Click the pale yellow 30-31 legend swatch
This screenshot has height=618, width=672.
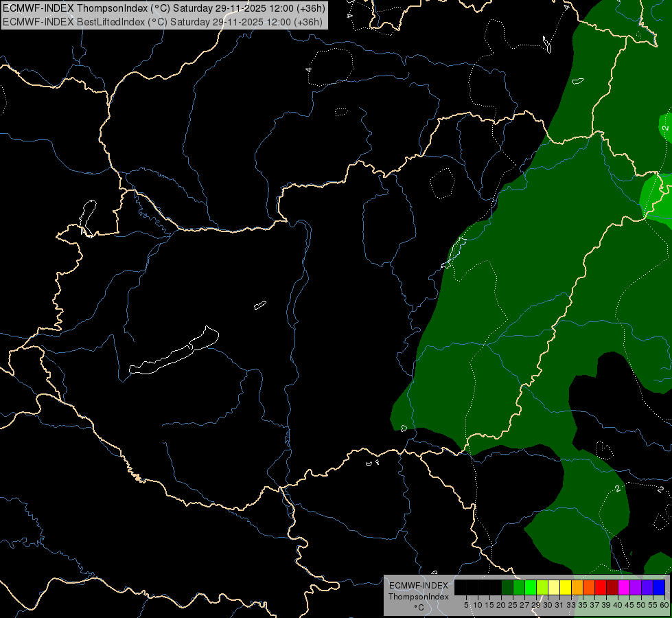point(554,587)
